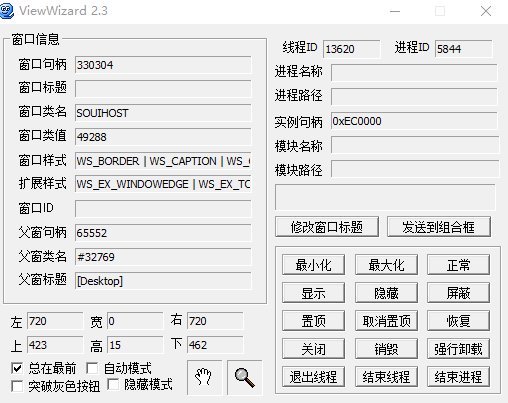Enable the 突破灰色按钮 checkbox
Image resolution: width=508 pixels, height=403 pixels.
coord(17,386)
